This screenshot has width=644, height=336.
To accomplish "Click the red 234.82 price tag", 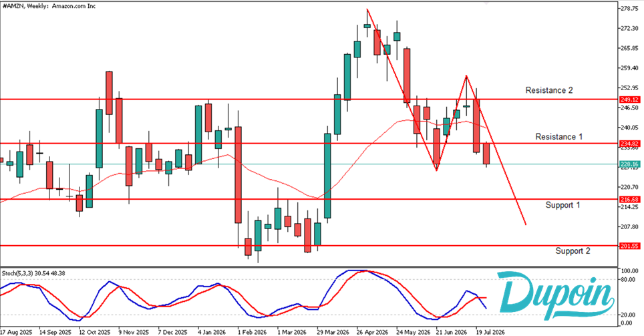I will (x=629, y=144).
